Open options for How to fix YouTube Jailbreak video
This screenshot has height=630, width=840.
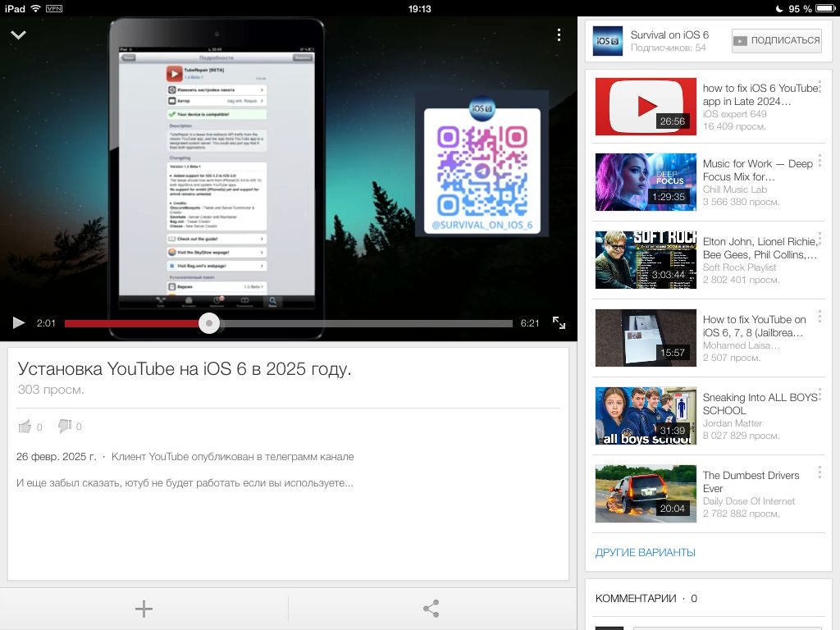[819, 317]
